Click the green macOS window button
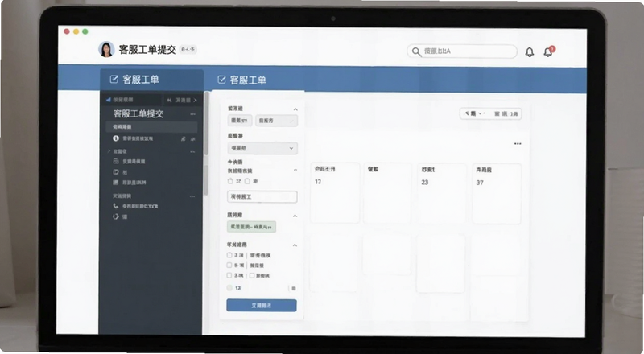The image size is (644, 354). pyautogui.click(x=85, y=31)
